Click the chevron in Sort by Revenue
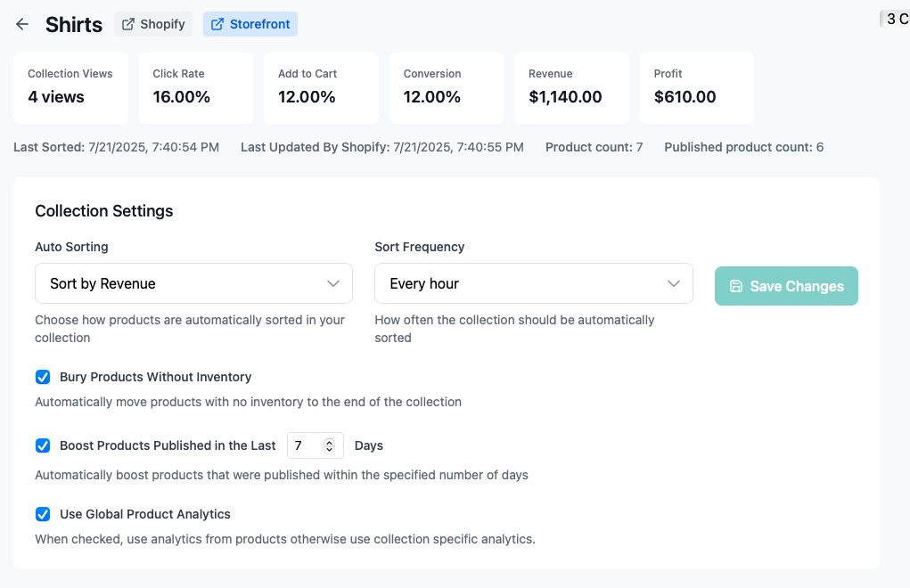This screenshot has width=910, height=588. [333, 283]
